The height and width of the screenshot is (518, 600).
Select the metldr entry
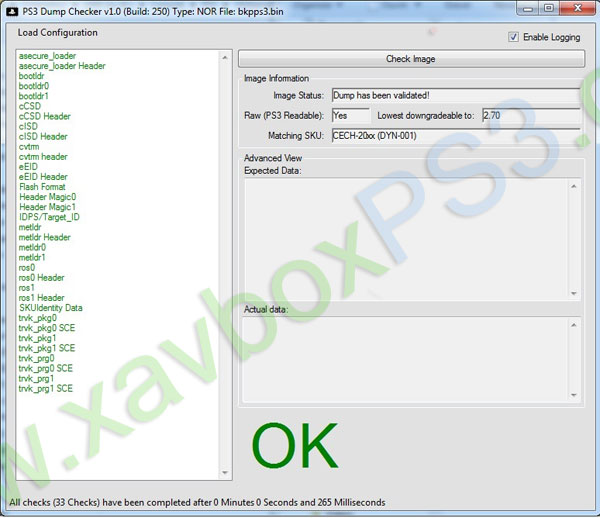coord(30,227)
